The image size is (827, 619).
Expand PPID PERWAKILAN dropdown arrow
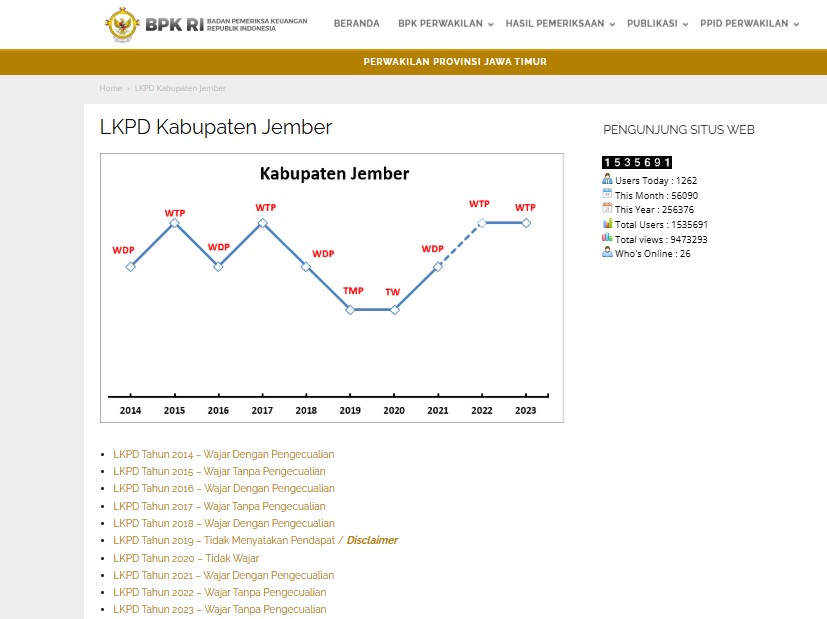796,24
